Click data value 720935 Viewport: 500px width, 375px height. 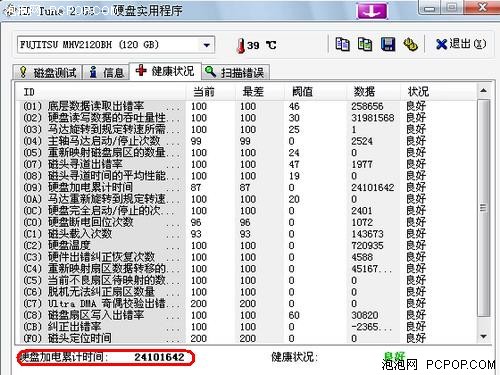click(x=367, y=246)
